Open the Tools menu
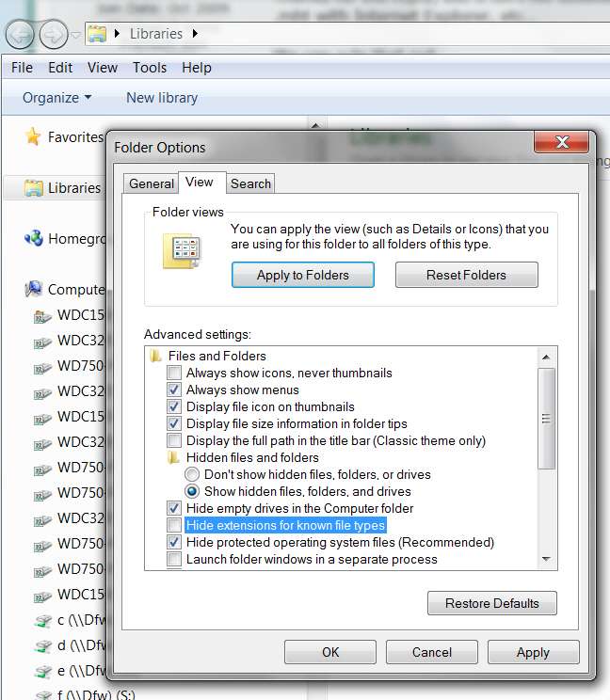610x700 pixels. pyautogui.click(x=150, y=68)
